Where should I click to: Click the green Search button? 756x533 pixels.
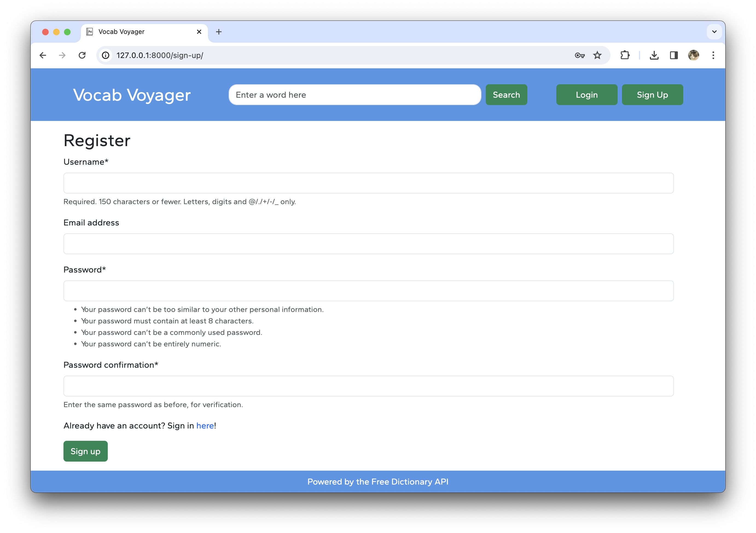pos(506,95)
